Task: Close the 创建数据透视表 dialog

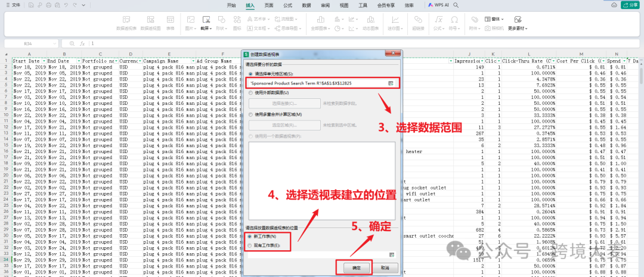Action: tap(392, 54)
